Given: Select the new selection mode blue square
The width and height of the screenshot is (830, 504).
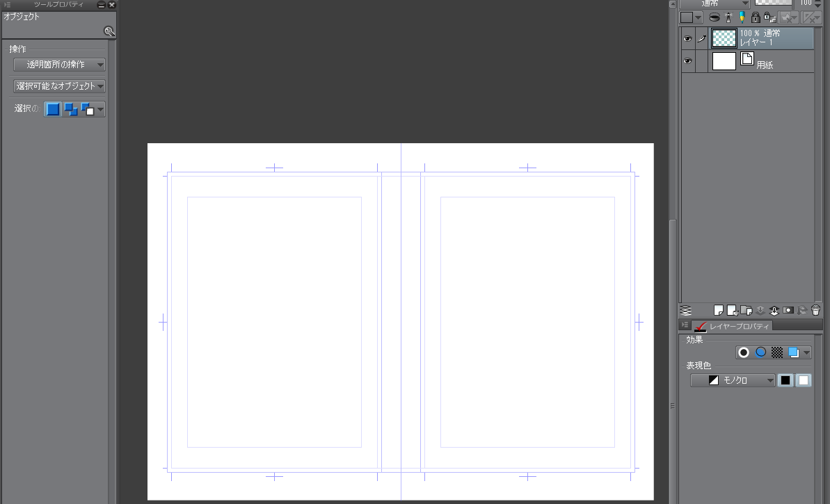Looking at the screenshot, I should click(x=53, y=109).
